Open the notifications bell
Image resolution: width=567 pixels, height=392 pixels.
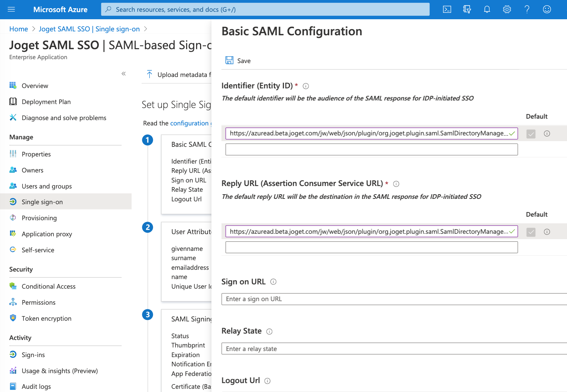coord(487,10)
